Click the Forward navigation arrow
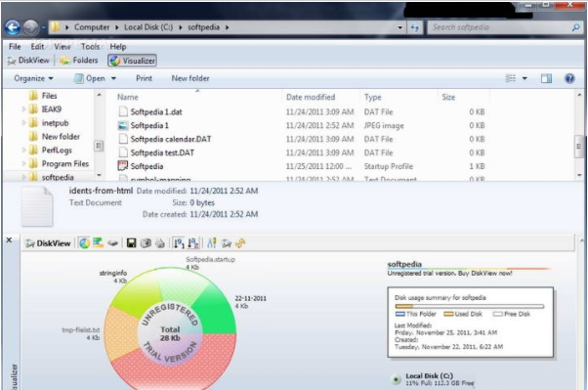588x390 pixels. [30, 27]
